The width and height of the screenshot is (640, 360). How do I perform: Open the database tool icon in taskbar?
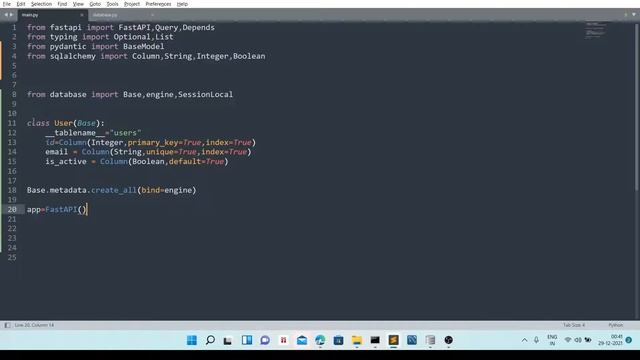point(430,340)
